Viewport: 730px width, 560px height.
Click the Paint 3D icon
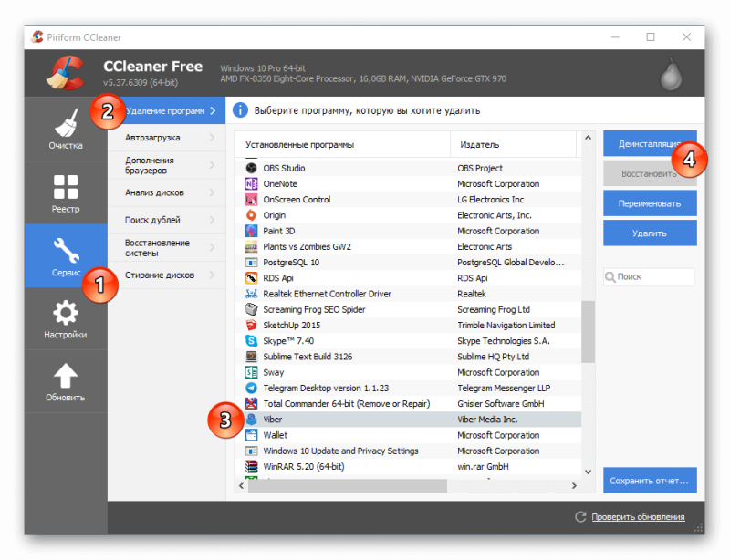(x=251, y=231)
